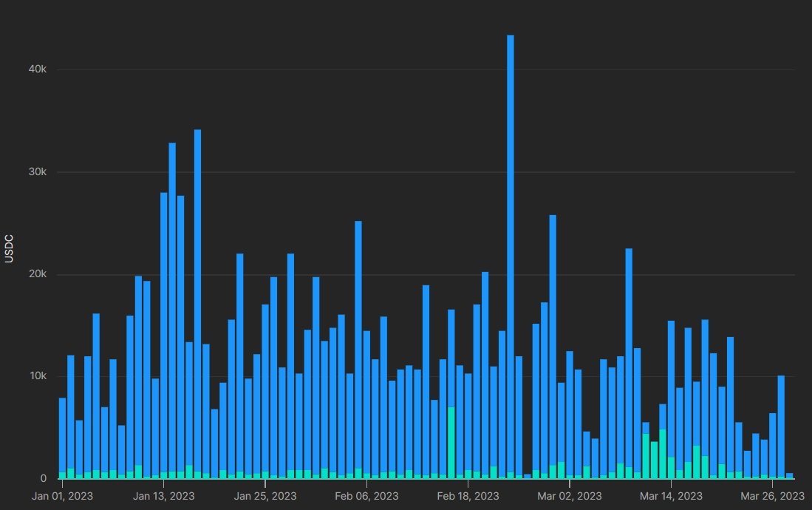
Task: Select the Mar 26, 2023 date label
Action: click(x=772, y=495)
